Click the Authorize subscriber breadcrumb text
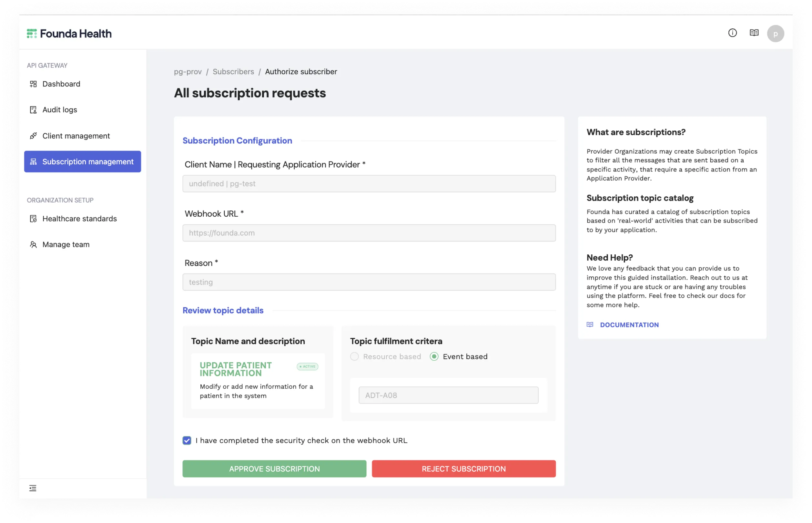Image resolution: width=812 pixels, height=523 pixels. (x=301, y=72)
